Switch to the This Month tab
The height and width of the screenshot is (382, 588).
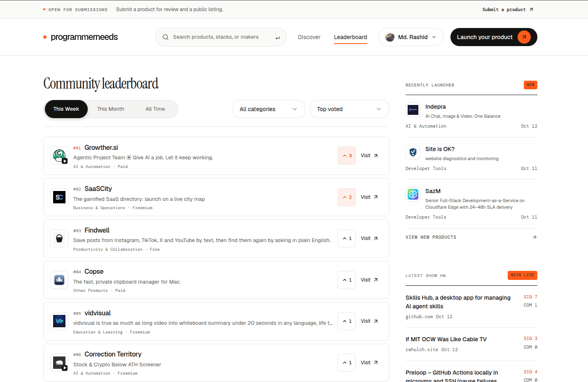tap(110, 109)
